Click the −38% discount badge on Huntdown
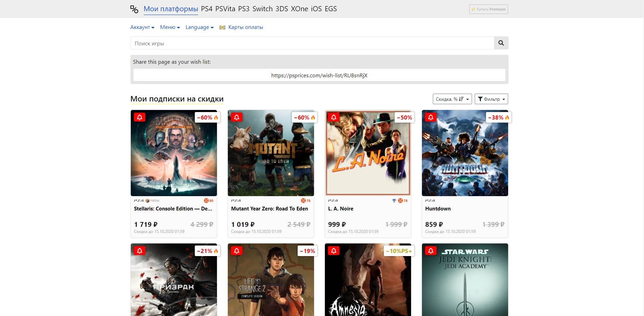 click(x=499, y=117)
